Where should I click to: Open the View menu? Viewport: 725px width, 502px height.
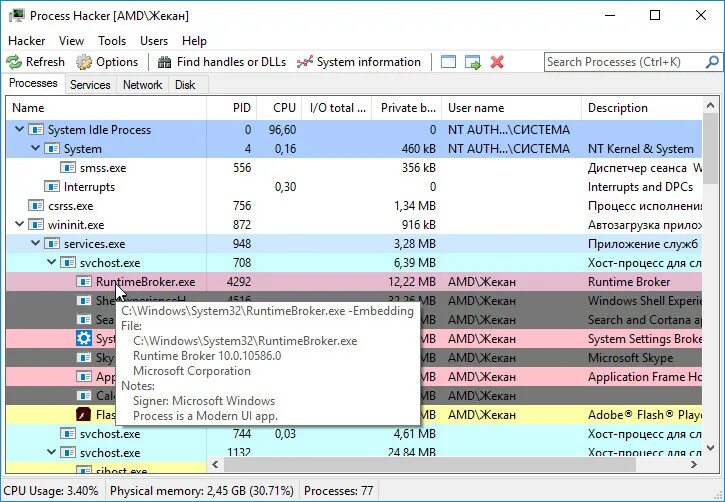click(x=71, y=41)
